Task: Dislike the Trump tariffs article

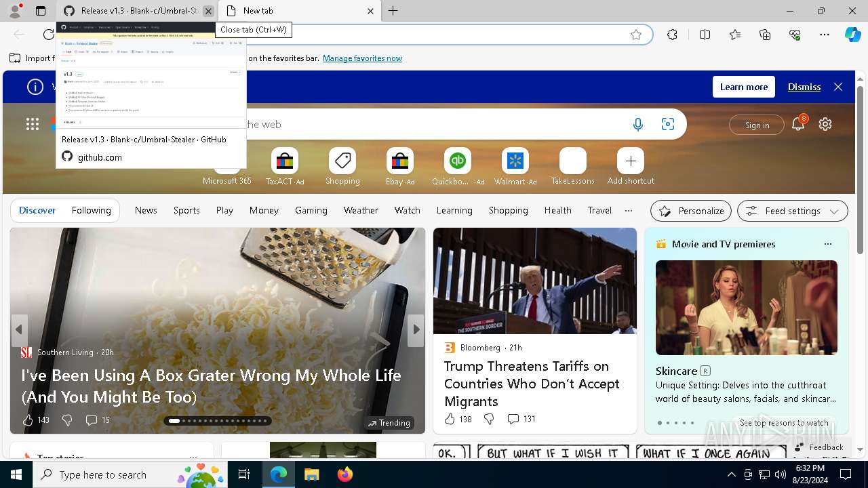Action: [x=489, y=419]
